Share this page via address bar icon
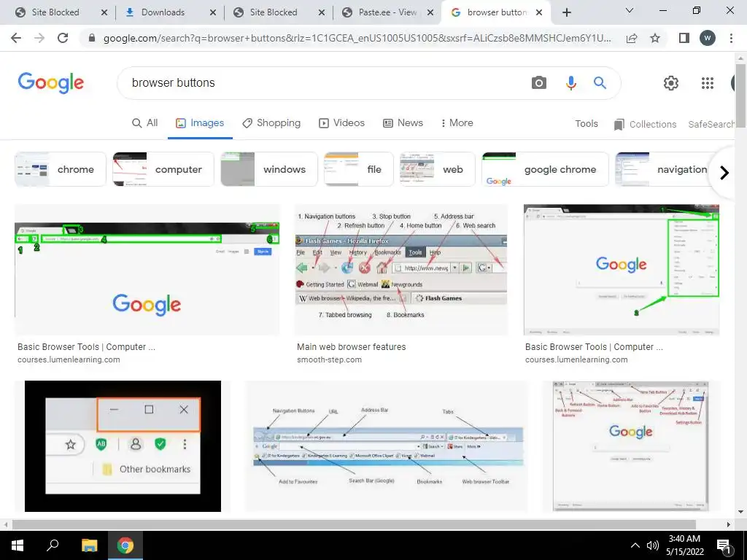 pos(632,38)
